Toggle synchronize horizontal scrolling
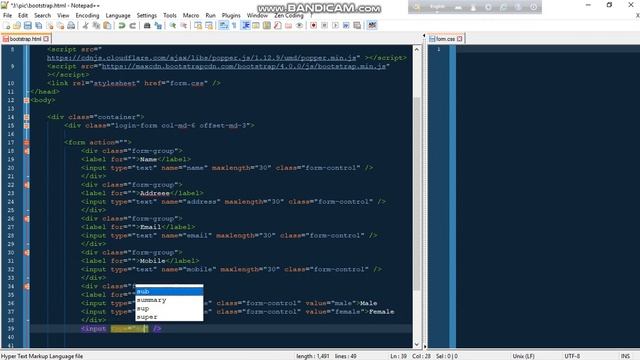Screen dimensions: 640x360 (209, 25)
